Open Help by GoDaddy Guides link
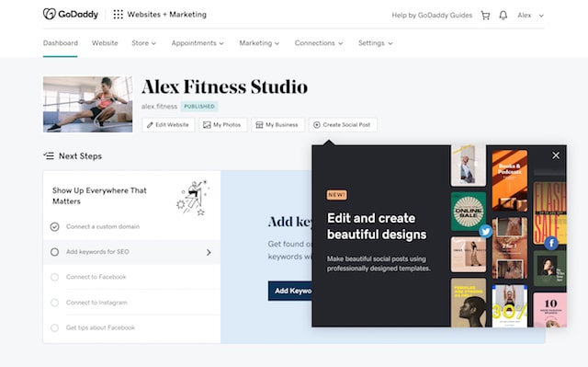 [x=432, y=16]
